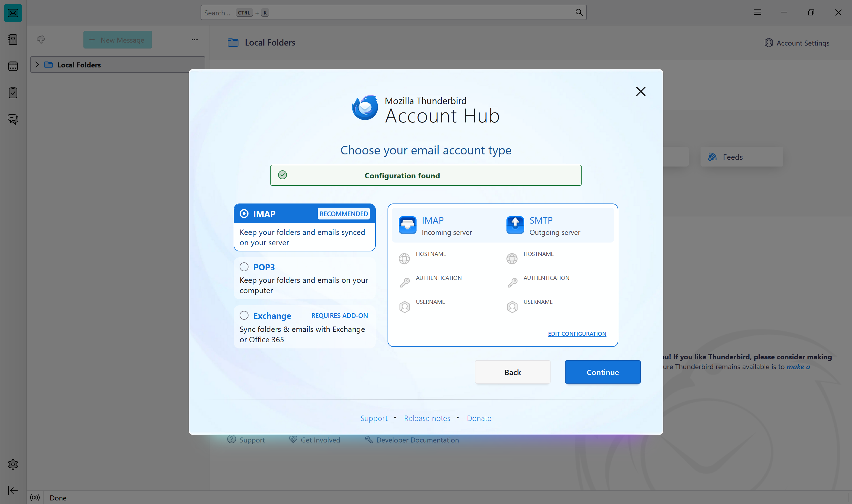Click 'Choose your email account type' heading

click(x=426, y=150)
